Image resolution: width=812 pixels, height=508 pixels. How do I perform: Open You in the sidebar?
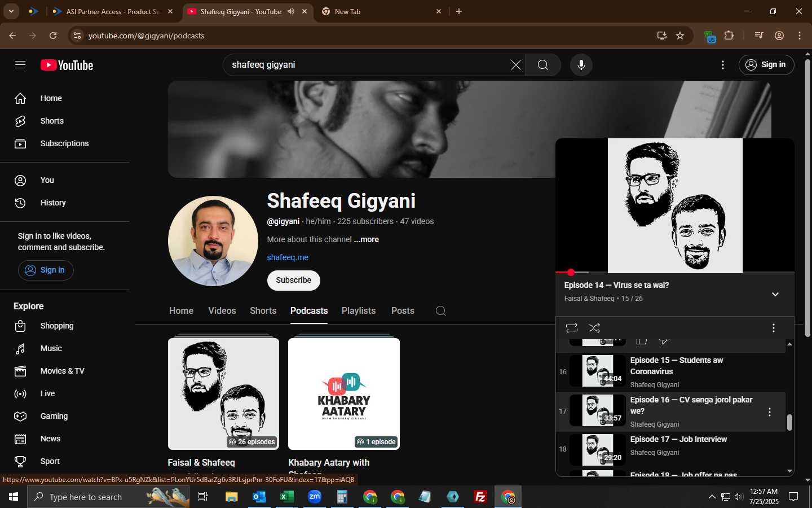(65, 180)
